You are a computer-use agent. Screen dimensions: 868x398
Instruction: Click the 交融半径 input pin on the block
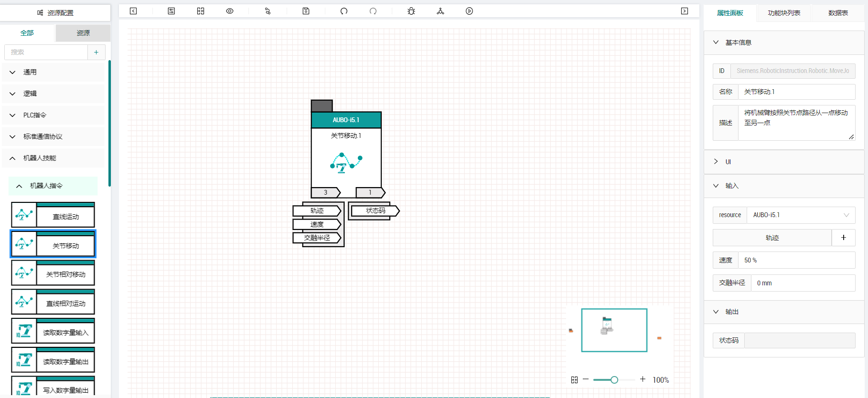317,238
